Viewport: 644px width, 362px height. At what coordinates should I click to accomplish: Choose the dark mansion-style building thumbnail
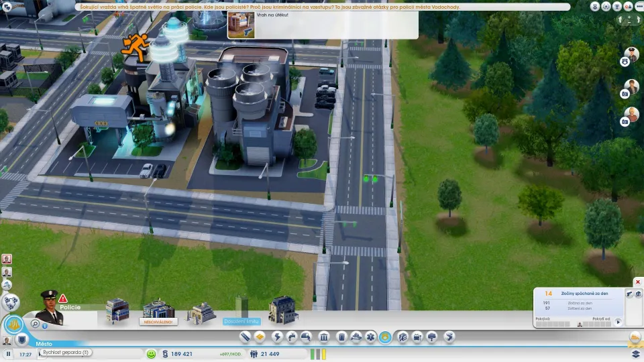pos(283,310)
